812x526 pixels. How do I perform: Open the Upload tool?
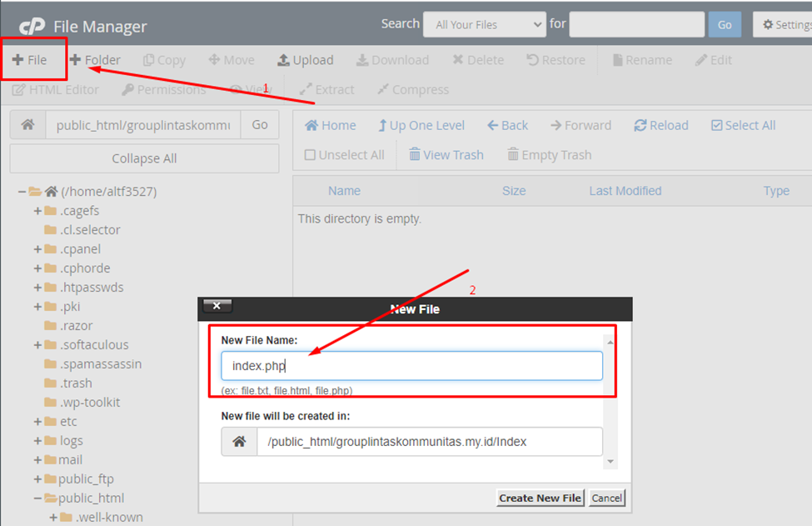[306, 60]
